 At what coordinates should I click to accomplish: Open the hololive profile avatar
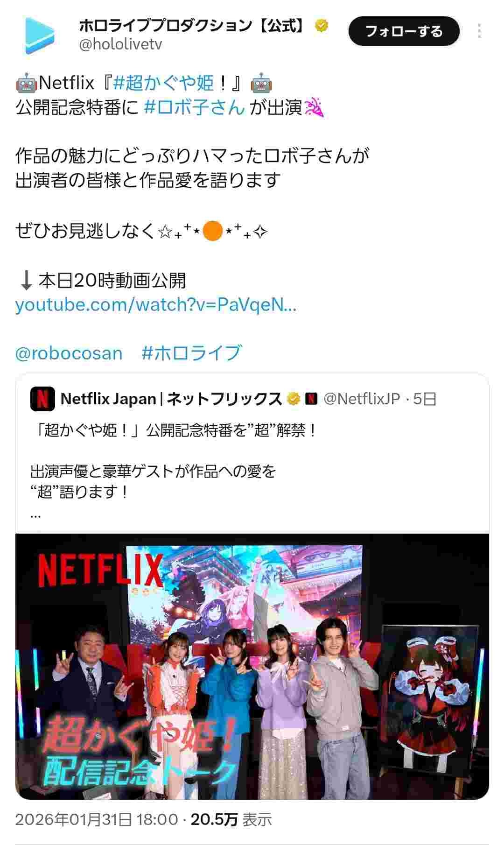click(x=40, y=35)
